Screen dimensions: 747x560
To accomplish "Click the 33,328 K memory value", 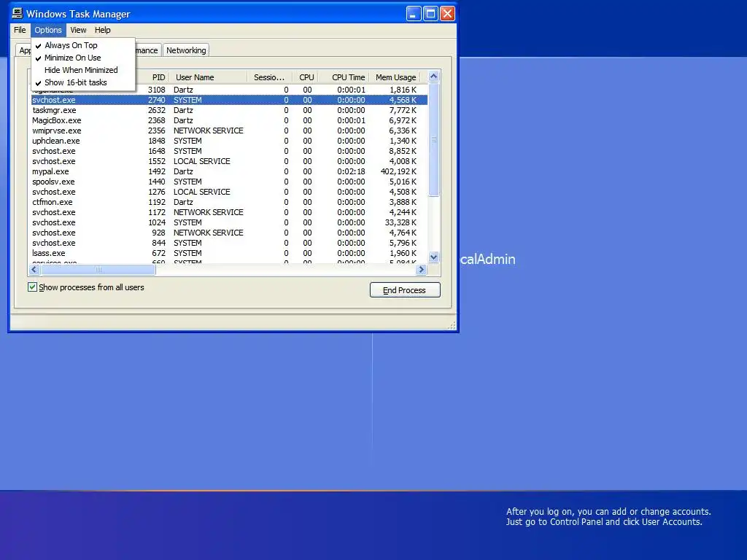I will pyautogui.click(x=400, y=222).
